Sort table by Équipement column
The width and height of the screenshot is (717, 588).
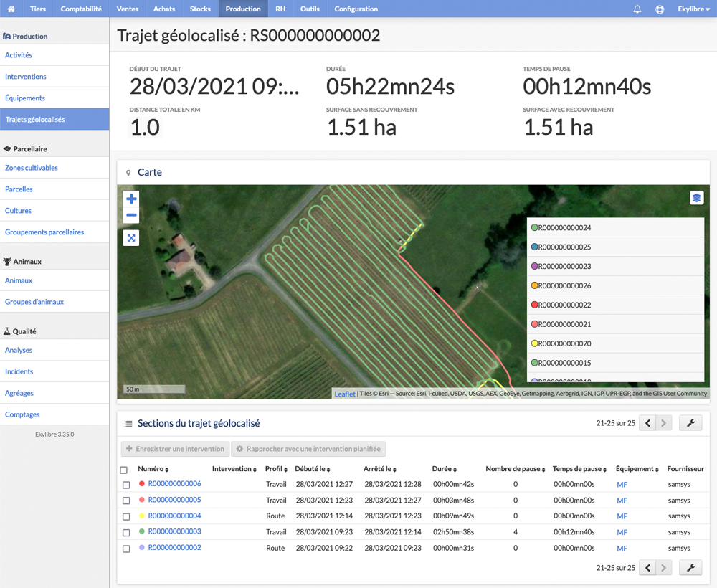click(x=637, y=469)
